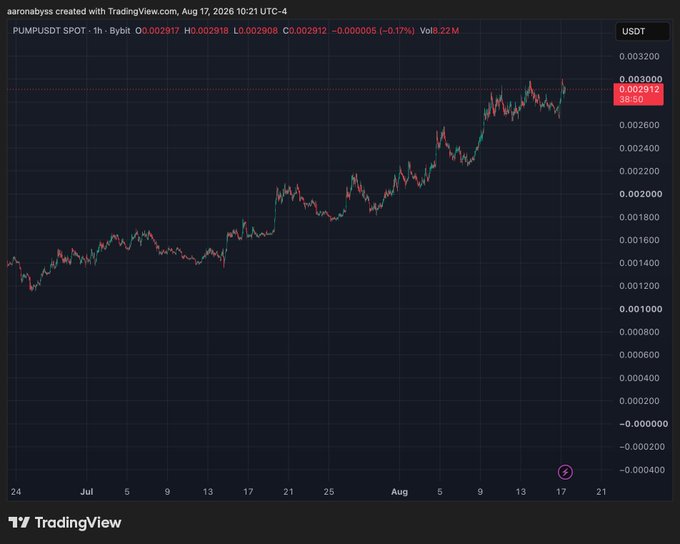Click the 1h interval in the chart legend

(x=98, y=31)
